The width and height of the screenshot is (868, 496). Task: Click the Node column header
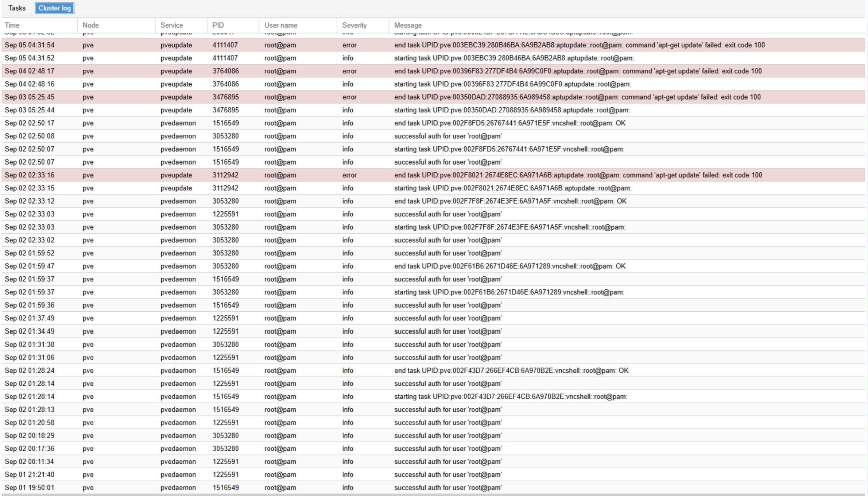pos(116,25)
